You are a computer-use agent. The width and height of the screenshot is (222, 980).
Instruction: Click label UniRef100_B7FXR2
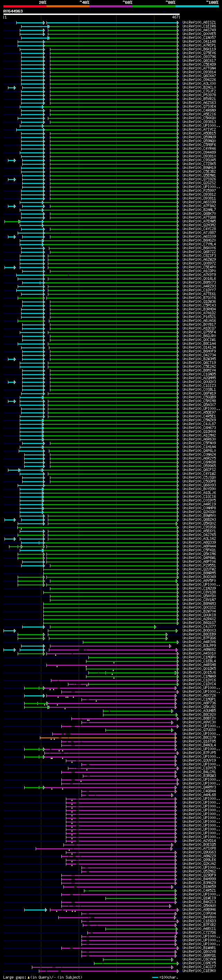pos(199,925)
